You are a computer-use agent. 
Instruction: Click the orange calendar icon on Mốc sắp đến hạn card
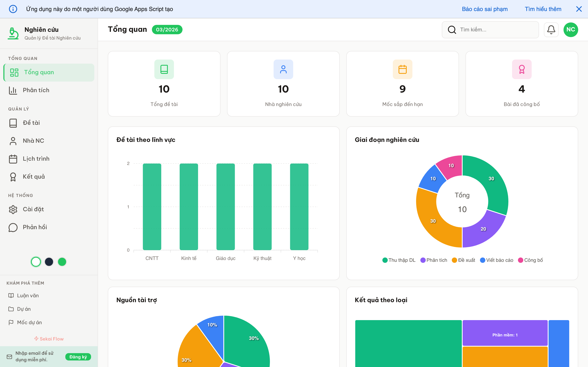(x=402, y=69)
